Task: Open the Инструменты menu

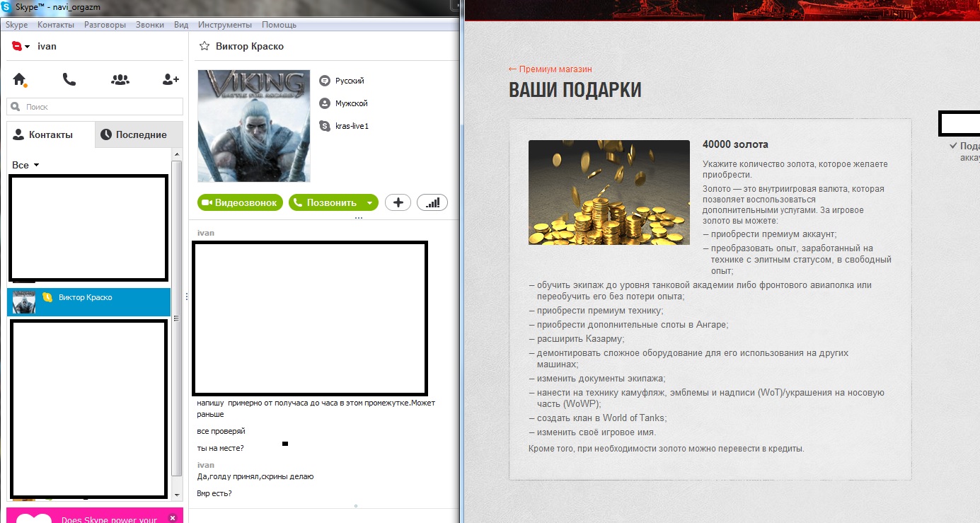Action: [225, 25]
